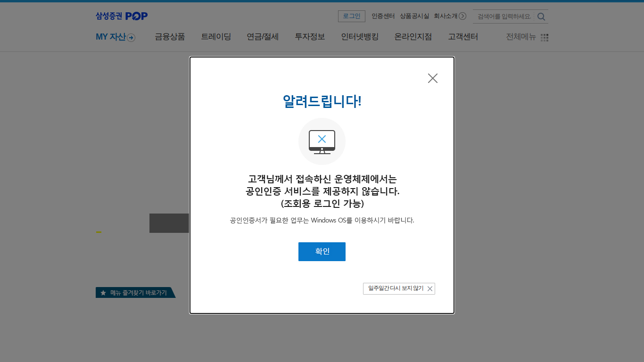
Task: Click the 확인 confirm button
Action: 322,252
